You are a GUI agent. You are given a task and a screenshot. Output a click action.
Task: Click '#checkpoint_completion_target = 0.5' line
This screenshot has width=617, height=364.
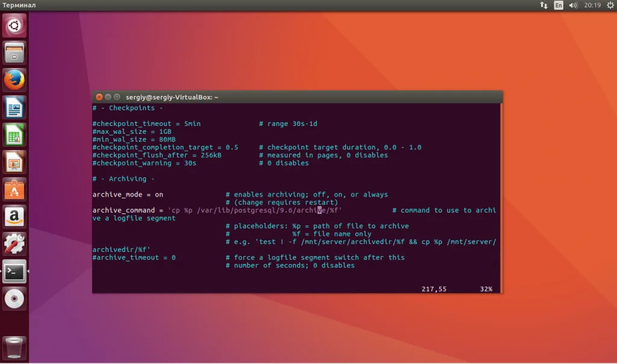[165, 147]
